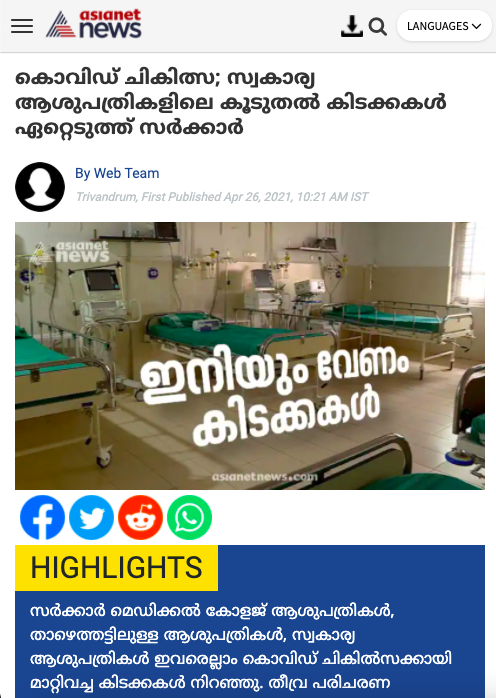Click the Asianet News logo
This screenshot has width=496, height=698.
[x=94, y=24]
